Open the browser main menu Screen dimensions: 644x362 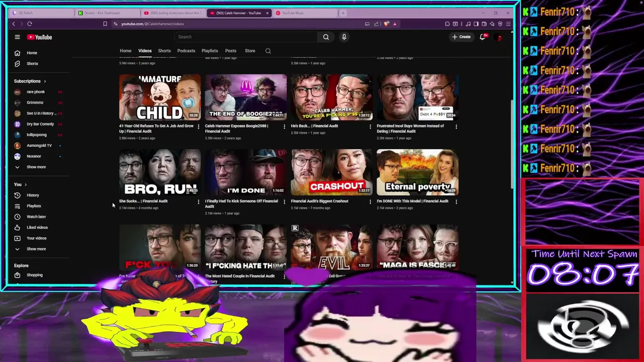pyautogui.click(x=508, y=24)
